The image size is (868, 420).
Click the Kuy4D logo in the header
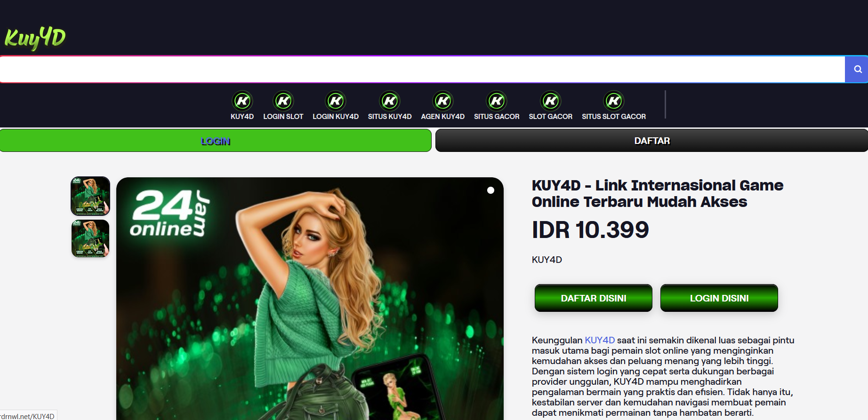[x=35, y=38]
